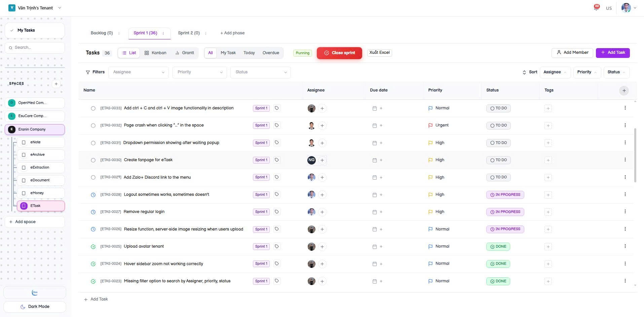Open the notifications bell
The width and height of the screenshot is (644, 317).
pos(596,8)
